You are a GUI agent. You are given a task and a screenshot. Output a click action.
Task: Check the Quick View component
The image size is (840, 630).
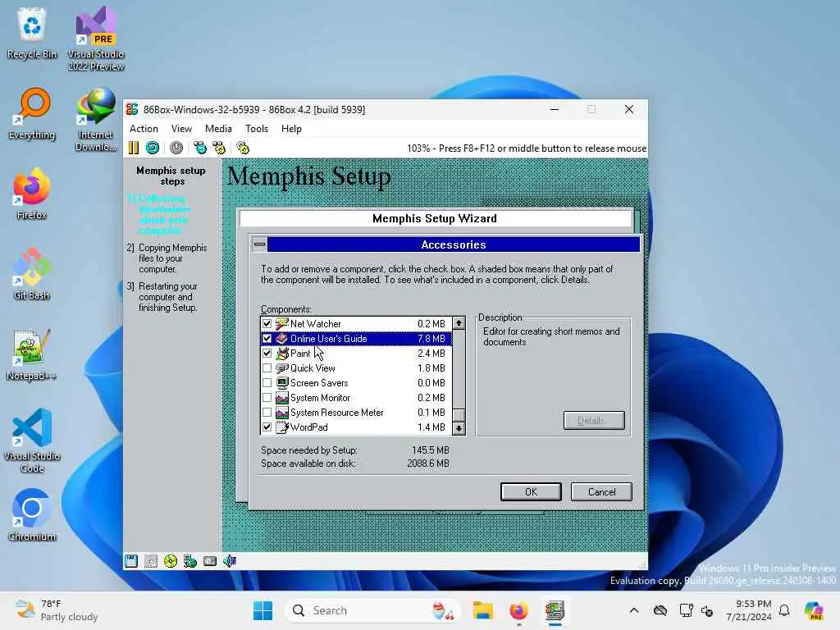(x=267, y=368)
